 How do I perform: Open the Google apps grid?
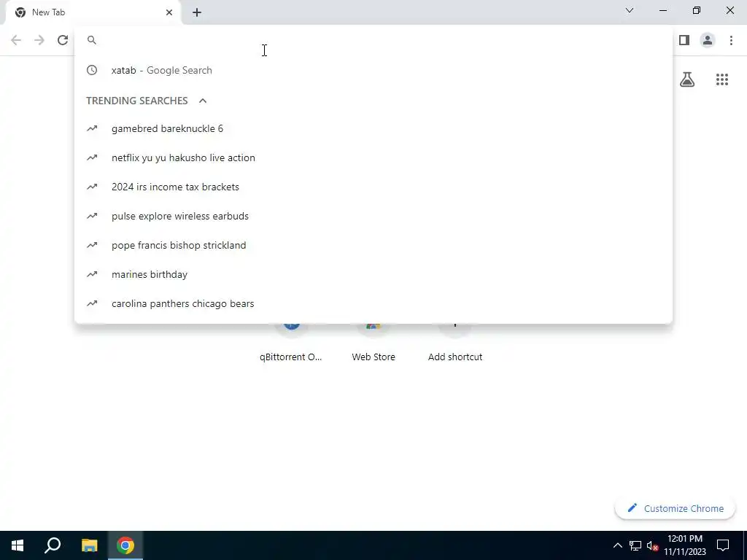[722, 79]
